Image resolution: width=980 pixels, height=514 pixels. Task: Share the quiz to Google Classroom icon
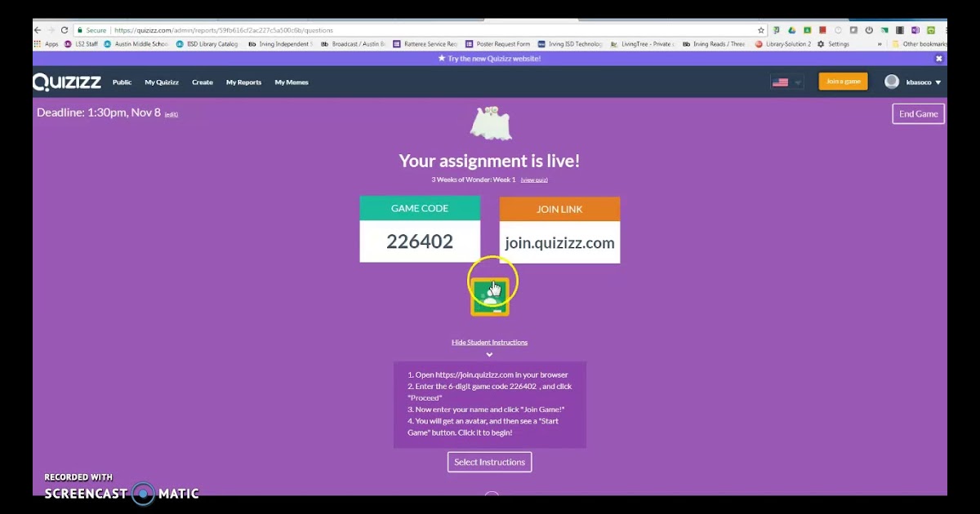click(490, 297)
